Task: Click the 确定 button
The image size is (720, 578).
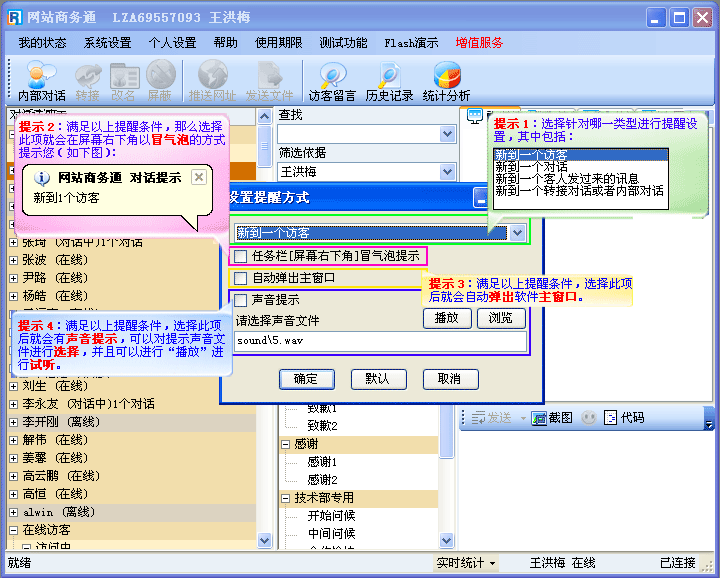Action: click(306, 379)
